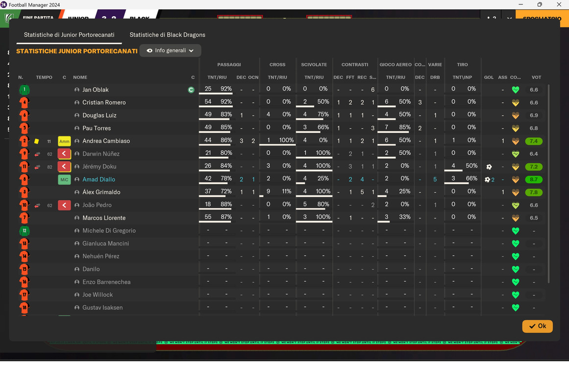This screenshot has height=392, width=569.
Task: Switch to Statistiche di Black Dragons tab
Action: tap(167, 35)
